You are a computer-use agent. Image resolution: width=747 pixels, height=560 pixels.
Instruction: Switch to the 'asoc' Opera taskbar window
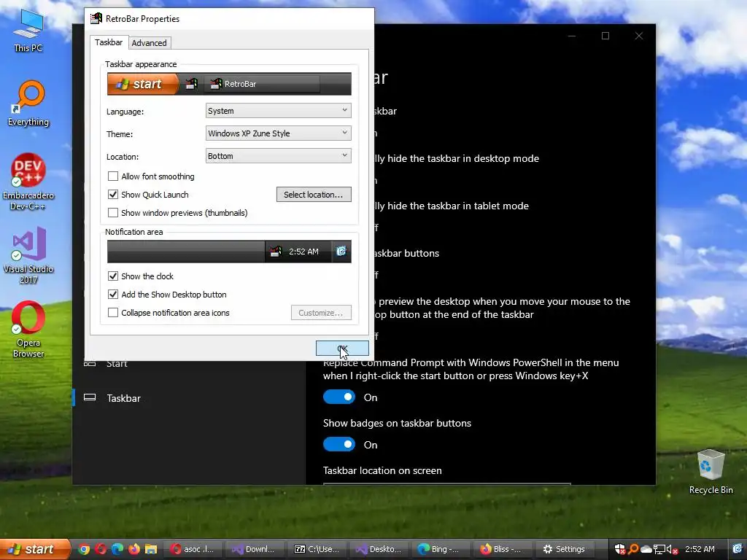tap(193, 549)
